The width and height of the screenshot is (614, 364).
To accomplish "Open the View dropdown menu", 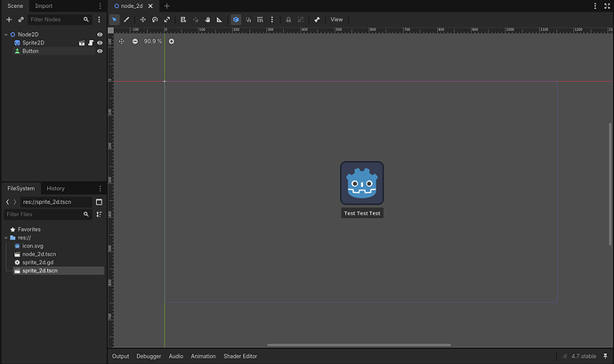I will (336, 20).
